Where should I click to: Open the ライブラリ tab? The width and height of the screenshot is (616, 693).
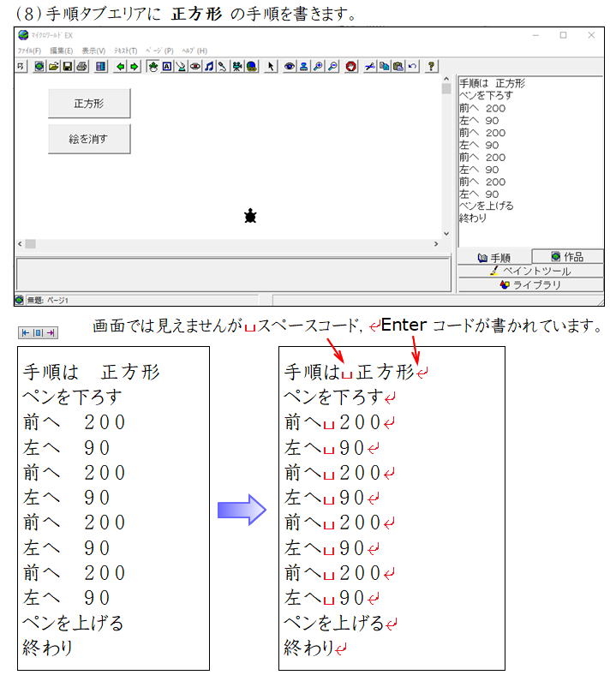(x=530, y=284)
